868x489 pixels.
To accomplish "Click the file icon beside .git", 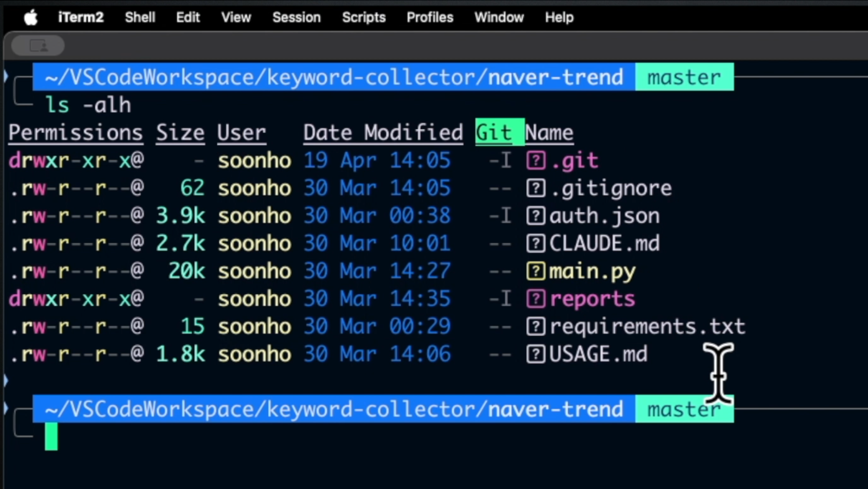I will click(536, 161).
